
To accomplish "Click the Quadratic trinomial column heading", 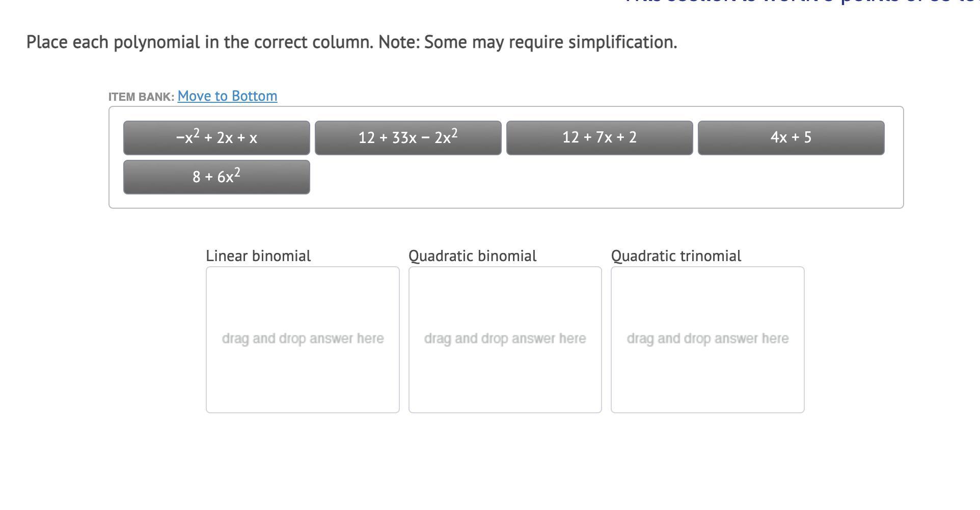I will [676, 256].
